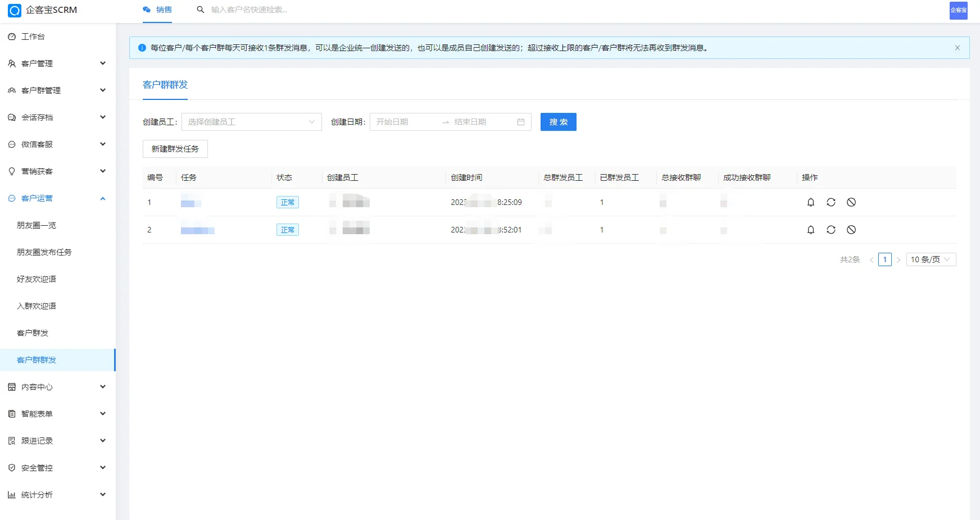Click the 微信客服 icon in sidebar

click(x=12, y=144)
